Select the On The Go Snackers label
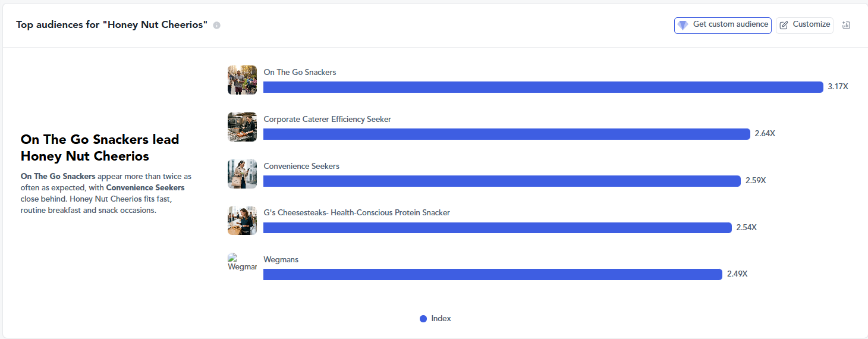Viewport: 868px width, 339px height. click(300, 72)
